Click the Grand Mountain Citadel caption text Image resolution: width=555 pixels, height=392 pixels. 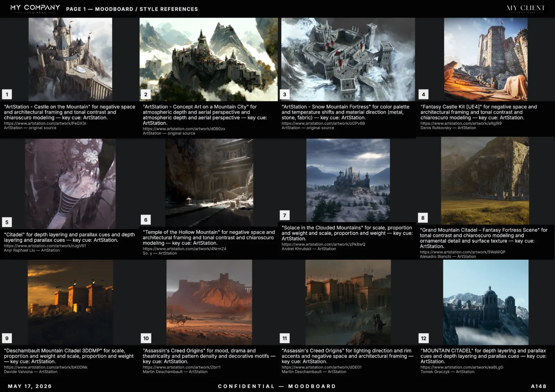point(484,238)
